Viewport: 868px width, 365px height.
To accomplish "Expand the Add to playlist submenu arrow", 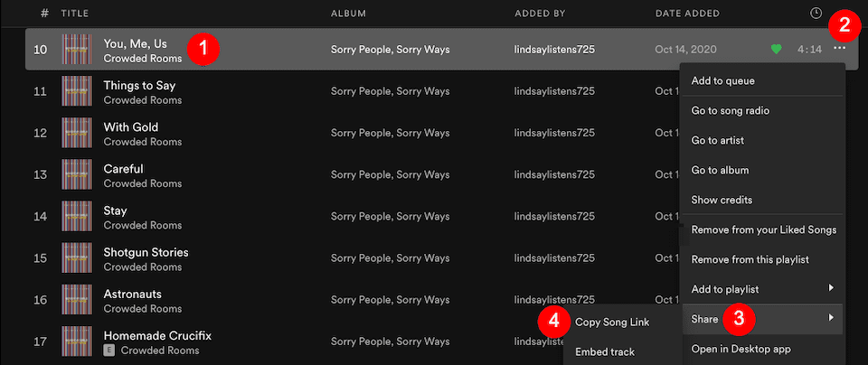I will [830, 289].
